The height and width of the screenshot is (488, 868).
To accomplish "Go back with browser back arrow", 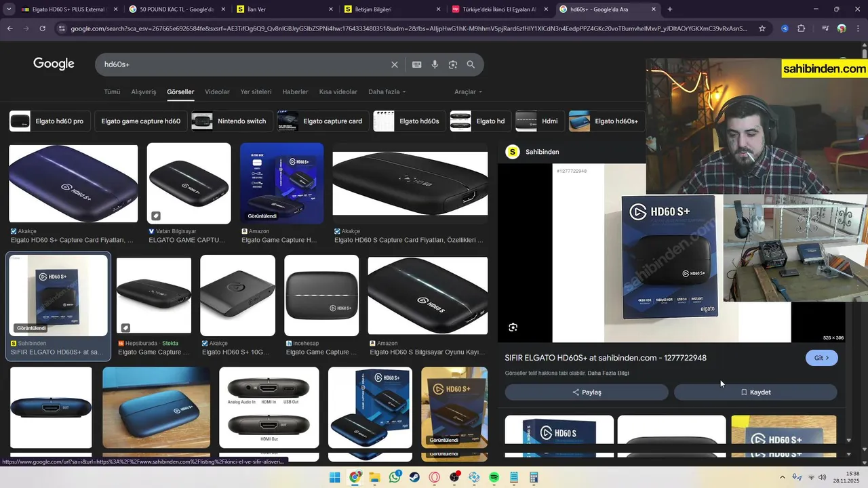I will 9,28.
